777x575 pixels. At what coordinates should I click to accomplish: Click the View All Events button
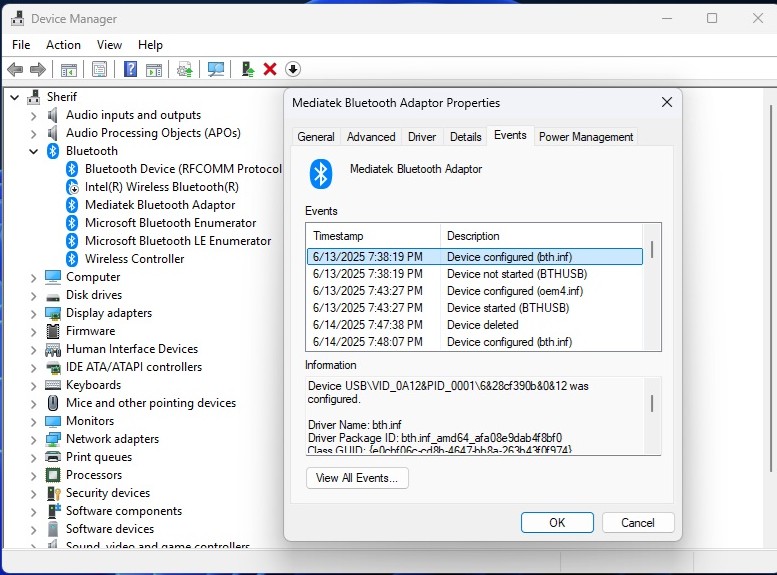(x=357, y=478)
